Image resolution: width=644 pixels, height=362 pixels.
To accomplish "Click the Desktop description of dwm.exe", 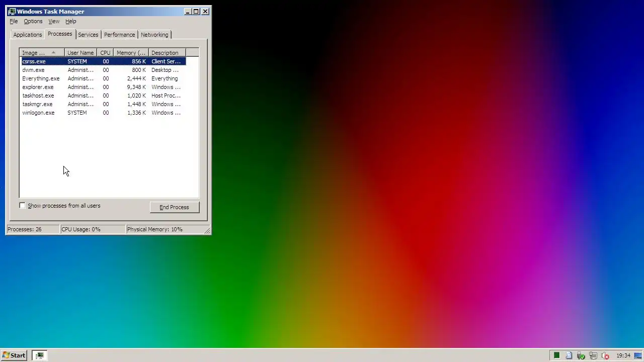I will (165, 70).
